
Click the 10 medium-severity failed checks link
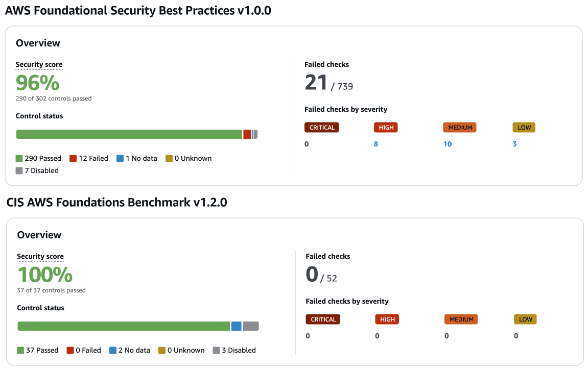(x=448, y=144)
